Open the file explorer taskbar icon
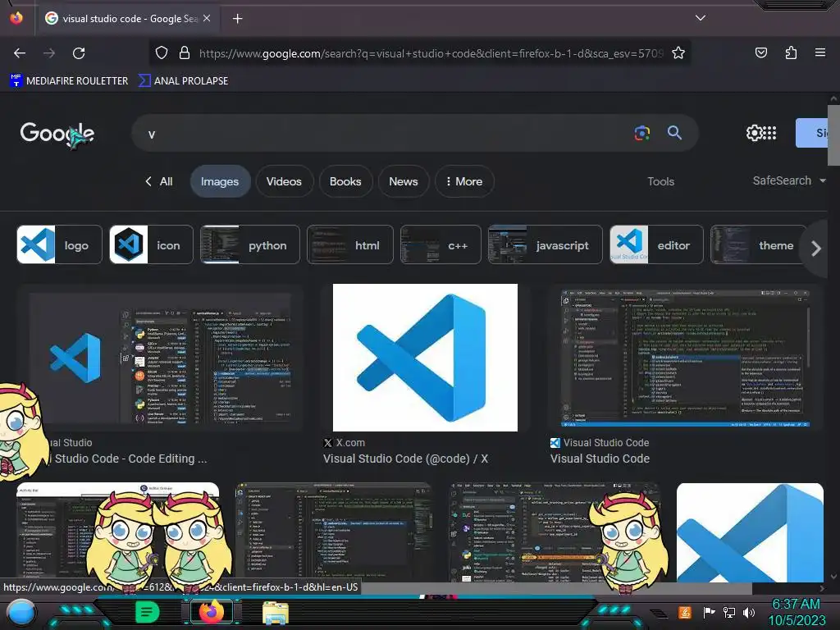The height and width of the screenshot is (630, 840). tap(276, 613)
